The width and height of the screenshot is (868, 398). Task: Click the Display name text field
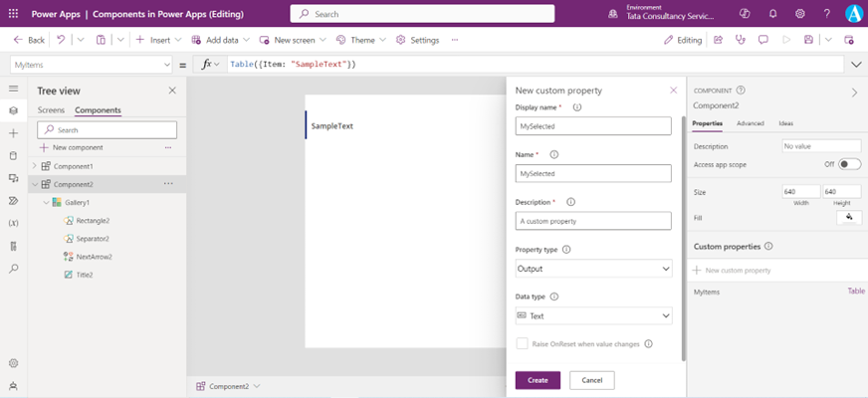click(593, 126)
